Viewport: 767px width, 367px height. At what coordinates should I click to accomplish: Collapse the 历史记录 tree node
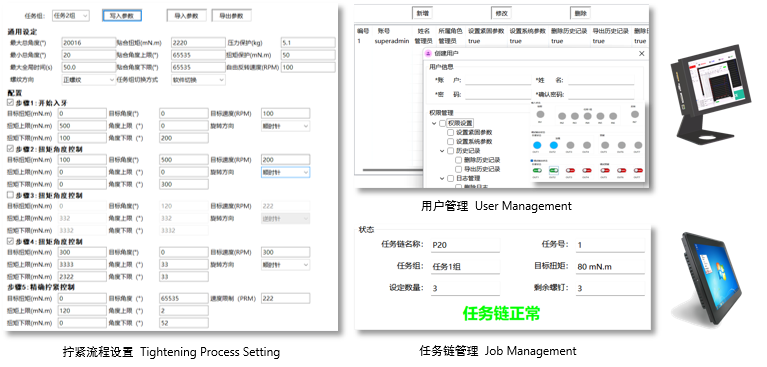443,151
